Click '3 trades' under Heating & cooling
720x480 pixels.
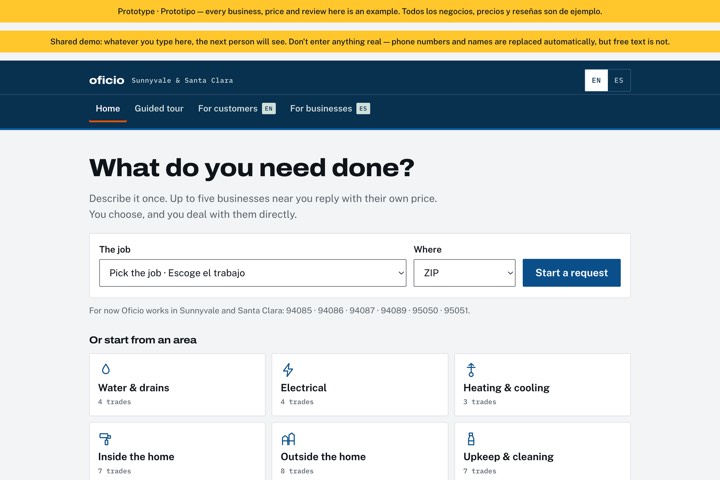(480, 402)
